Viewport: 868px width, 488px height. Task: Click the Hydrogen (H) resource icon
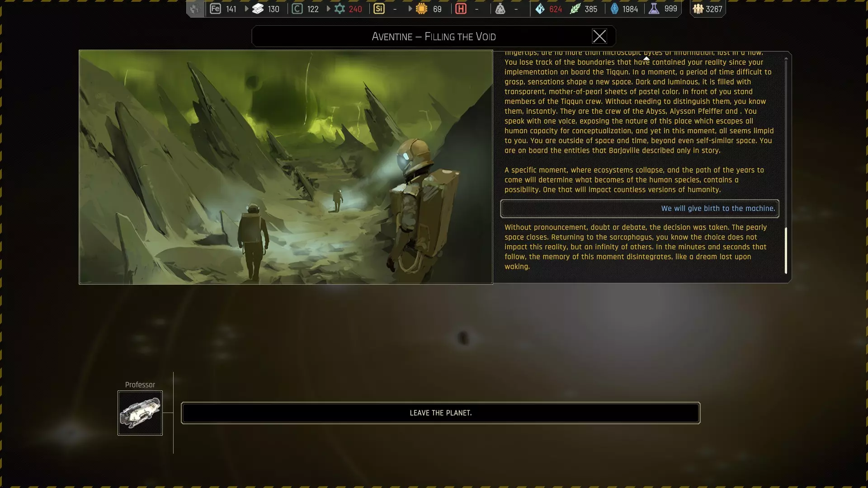461,9
